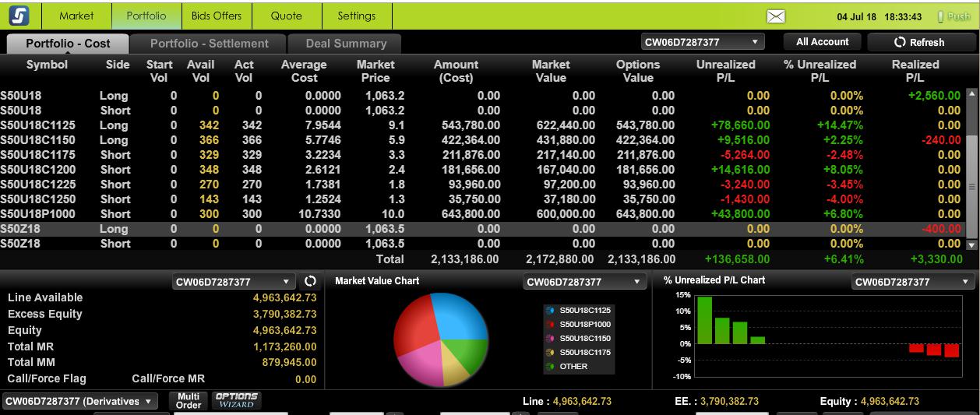Switch to Portfolio - Settlement tab
This screenshot has width=980, height=415.
[209, 44]
